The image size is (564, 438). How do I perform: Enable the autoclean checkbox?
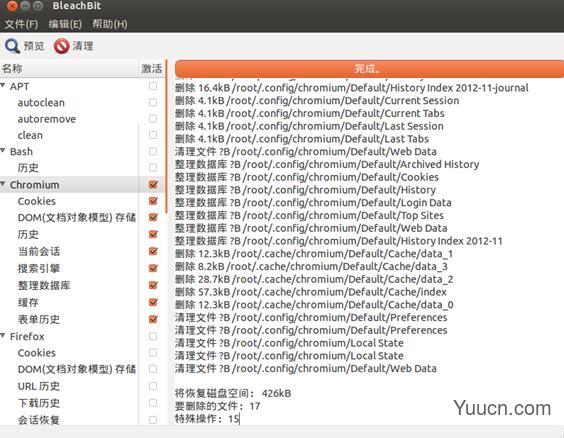[x=153, y=102]
